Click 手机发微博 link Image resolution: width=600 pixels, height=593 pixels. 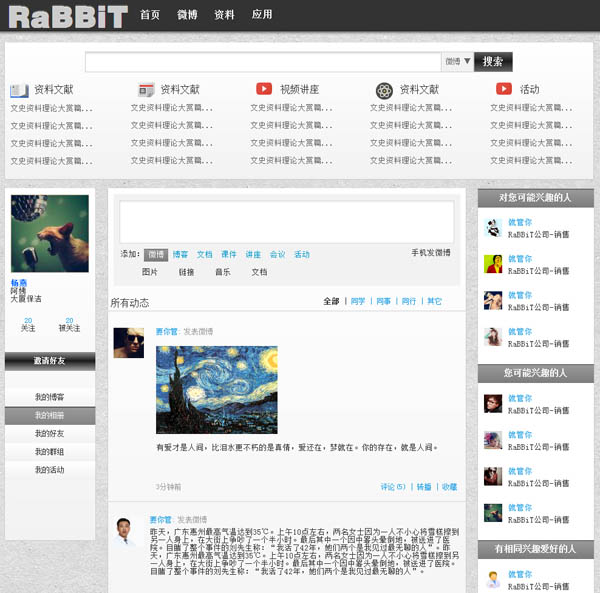[x=431, y=253]
